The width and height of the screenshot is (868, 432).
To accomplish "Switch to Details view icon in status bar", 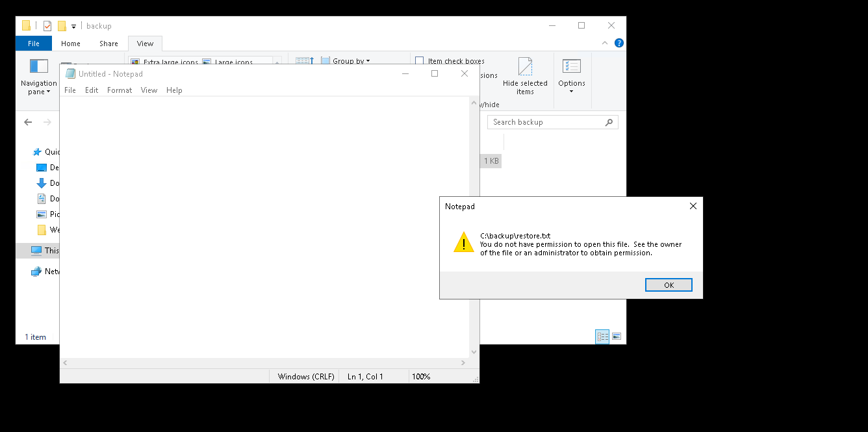I will pos(602,337).
